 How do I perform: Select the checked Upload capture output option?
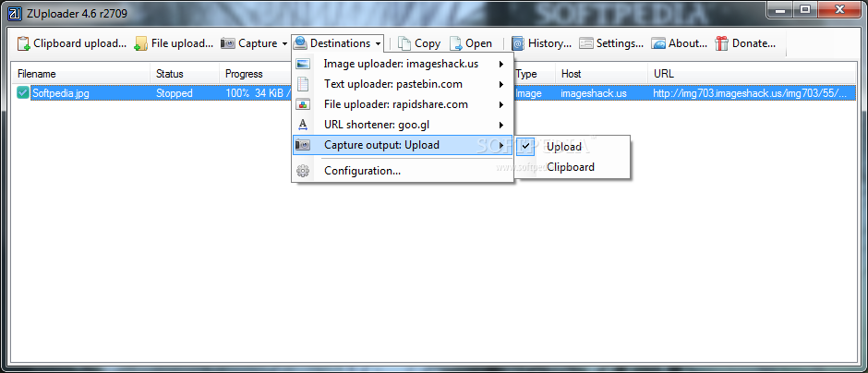(x=572, y=147)
